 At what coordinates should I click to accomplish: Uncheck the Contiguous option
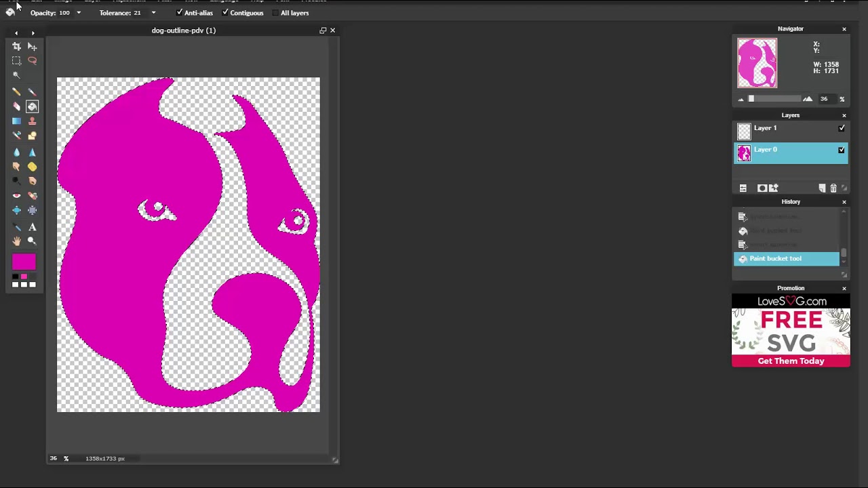point(225,13)
